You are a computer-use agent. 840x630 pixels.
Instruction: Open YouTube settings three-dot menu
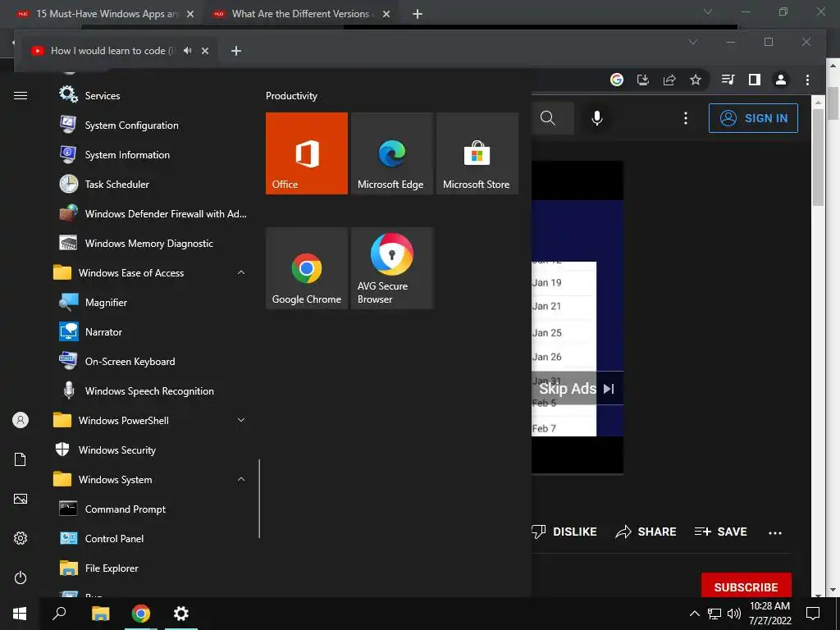point(685,118)
